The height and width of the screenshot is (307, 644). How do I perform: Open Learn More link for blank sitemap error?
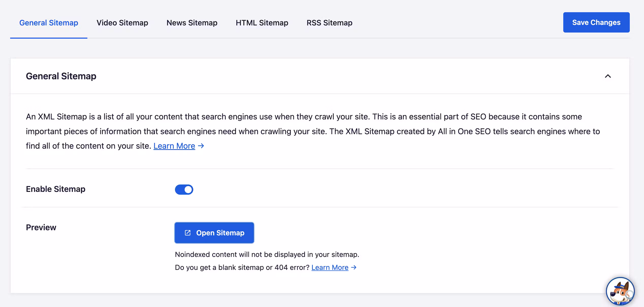[330, 267]
